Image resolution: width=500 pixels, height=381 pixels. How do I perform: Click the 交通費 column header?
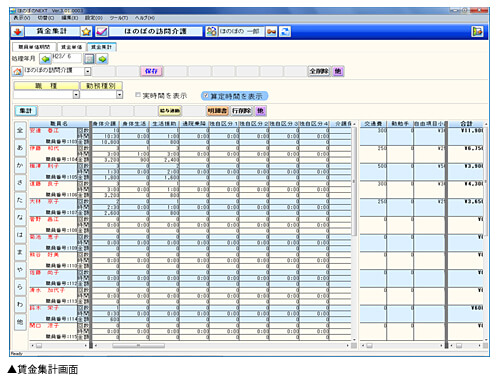point(373,124)
